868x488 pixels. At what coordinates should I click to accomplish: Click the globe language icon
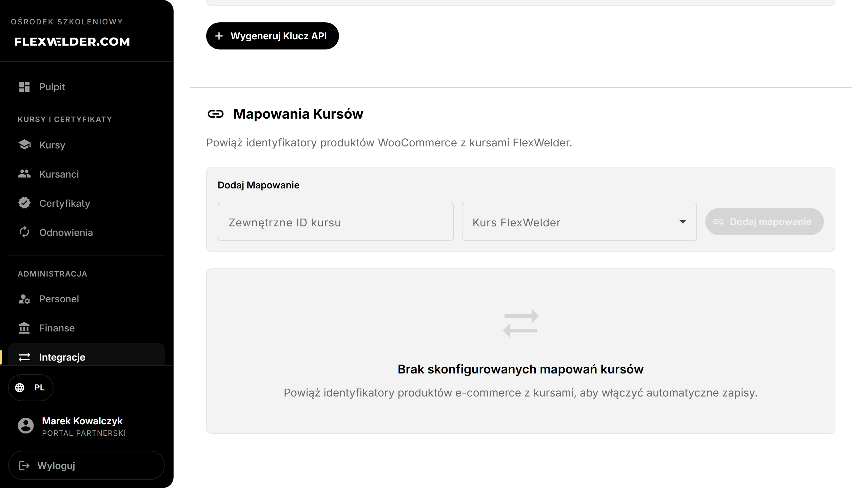pyautogui.click(x=20, y=388)
